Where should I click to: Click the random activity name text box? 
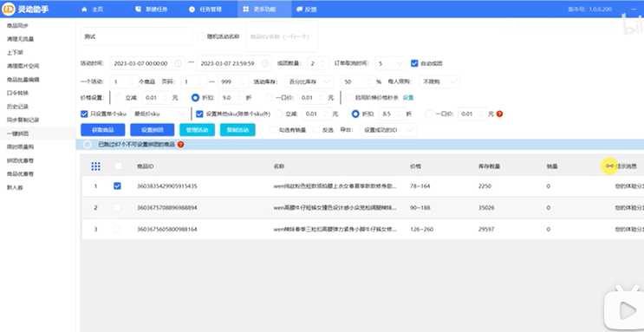[282, 36]
